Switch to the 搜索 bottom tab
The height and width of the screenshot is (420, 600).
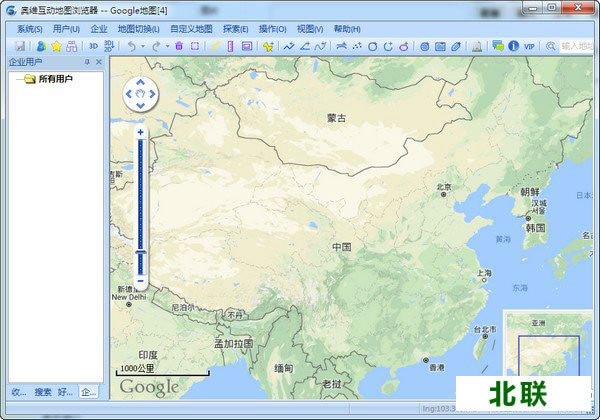[x=43, y=391]
